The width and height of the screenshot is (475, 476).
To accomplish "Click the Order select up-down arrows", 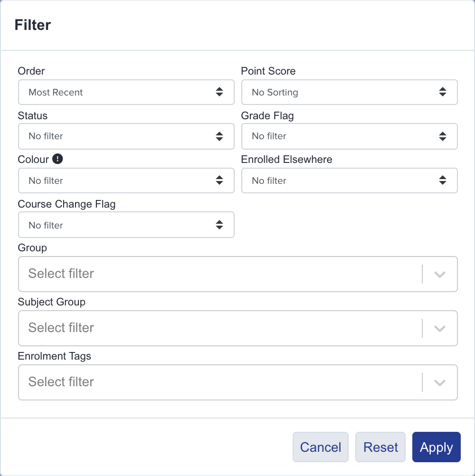I will [219, 92].
